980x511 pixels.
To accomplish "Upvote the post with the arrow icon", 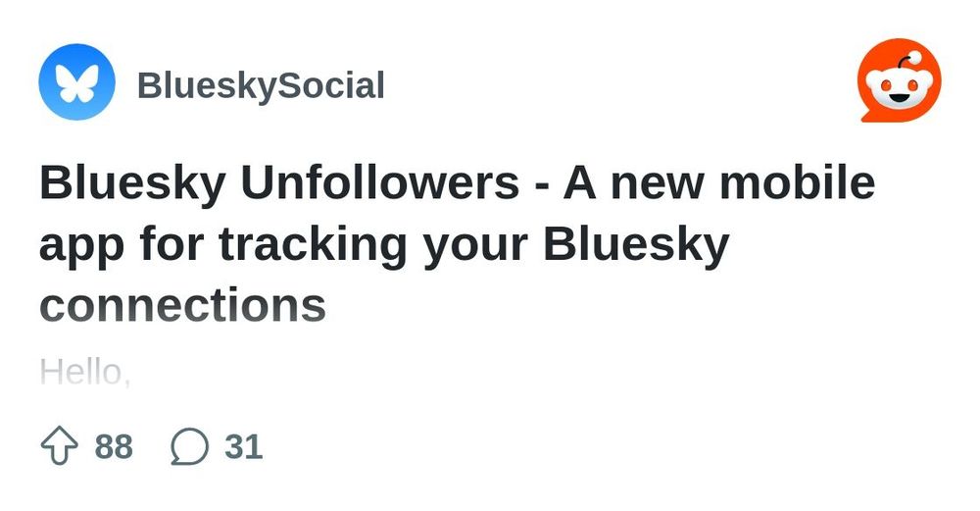I will [60, 446].
